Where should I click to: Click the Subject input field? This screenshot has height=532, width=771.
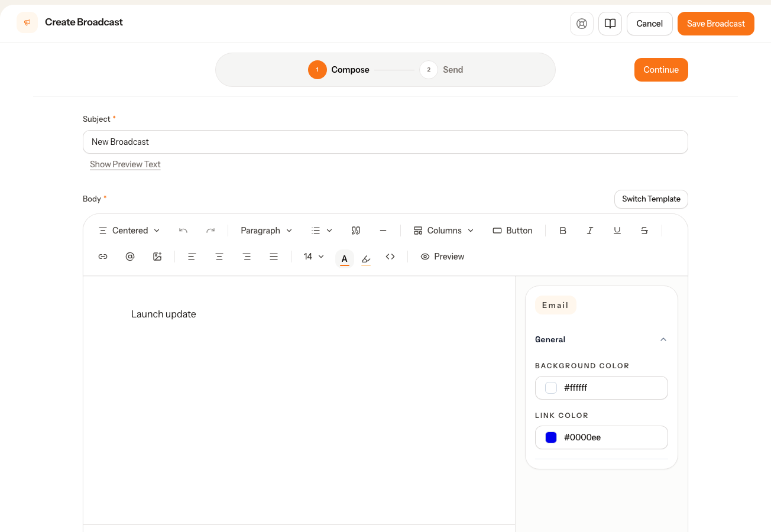(385, 142)
